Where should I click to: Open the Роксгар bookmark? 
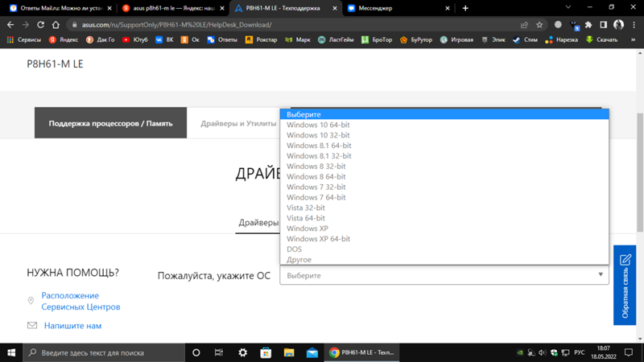tap(261, 39)
